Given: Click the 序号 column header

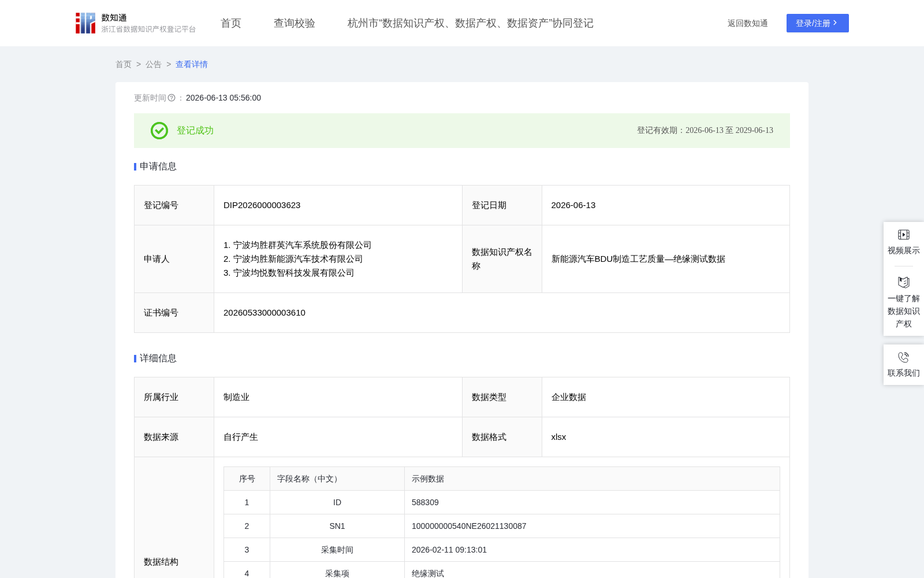Looking at the screenshot, I should [247, 479].
